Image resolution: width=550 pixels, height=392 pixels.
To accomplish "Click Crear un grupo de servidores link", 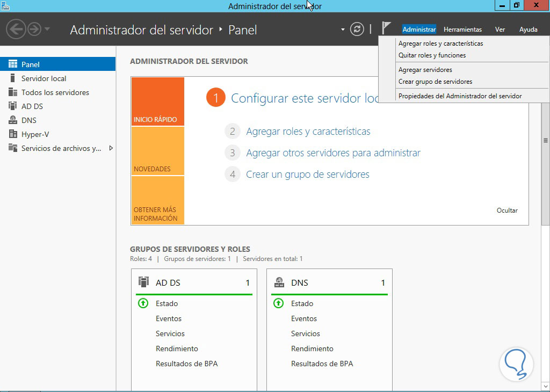I will click(308, 175).
